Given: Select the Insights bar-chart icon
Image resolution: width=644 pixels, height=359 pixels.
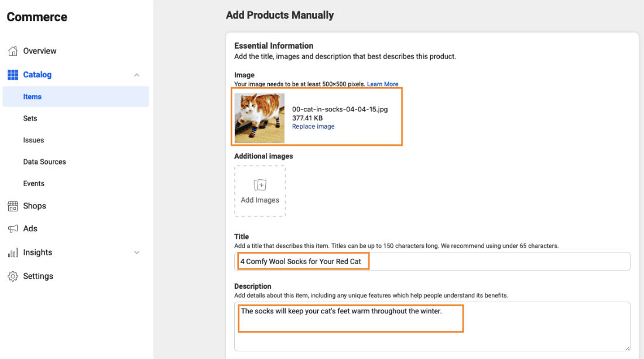Looking at the screenshot, I should [x=13, y=252].
